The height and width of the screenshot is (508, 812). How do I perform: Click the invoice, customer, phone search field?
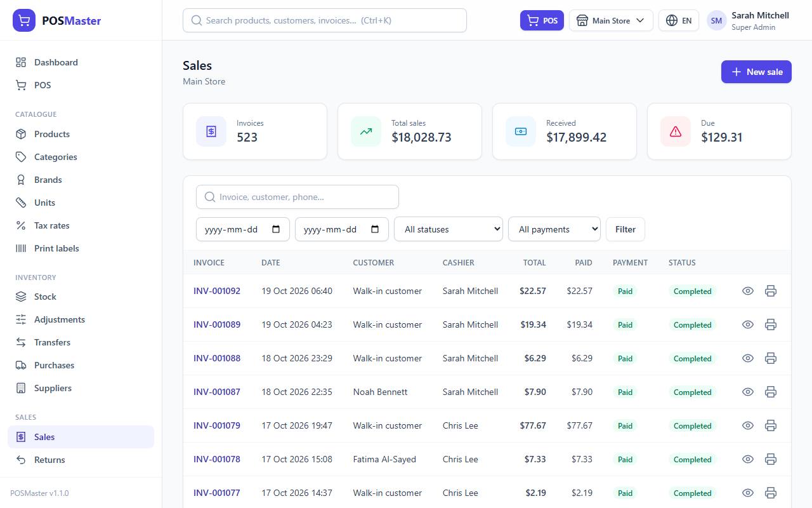(x=298, y=197)
